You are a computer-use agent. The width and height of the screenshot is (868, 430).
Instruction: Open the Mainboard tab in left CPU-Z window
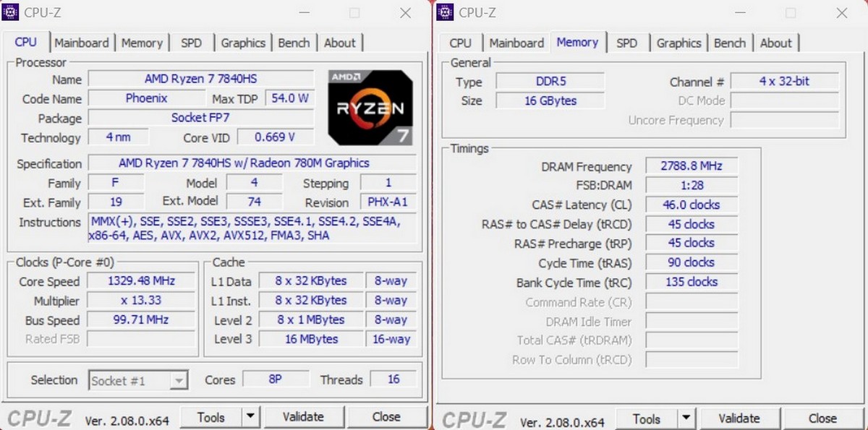pos(81,43)
